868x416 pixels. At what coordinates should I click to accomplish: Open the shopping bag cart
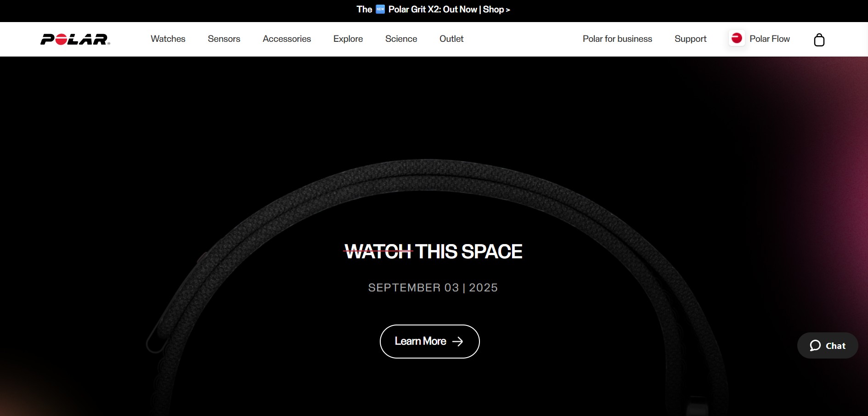[x=819, y=40]
